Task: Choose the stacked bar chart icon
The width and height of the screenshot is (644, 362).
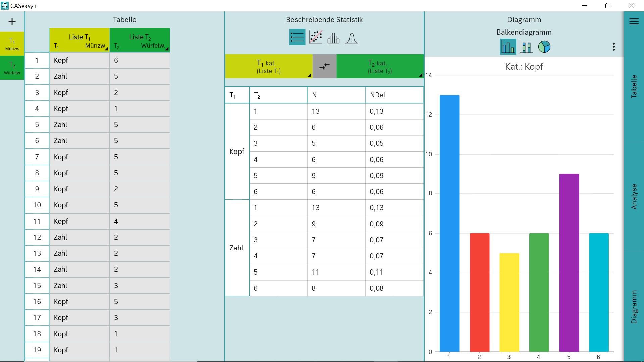Action: (526, 47)
